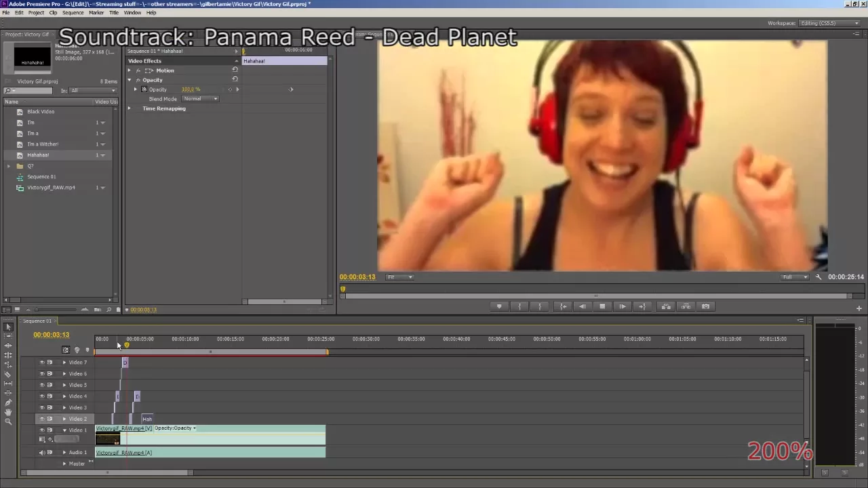Expand Time Remapping properties
Screen dimensions: 868x488
tap(130, 108)
